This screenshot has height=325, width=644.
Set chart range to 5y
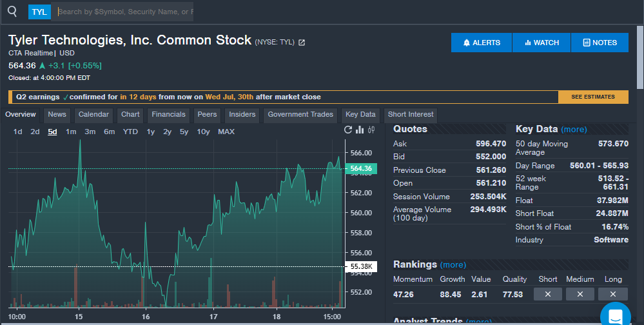click(184, 132)
